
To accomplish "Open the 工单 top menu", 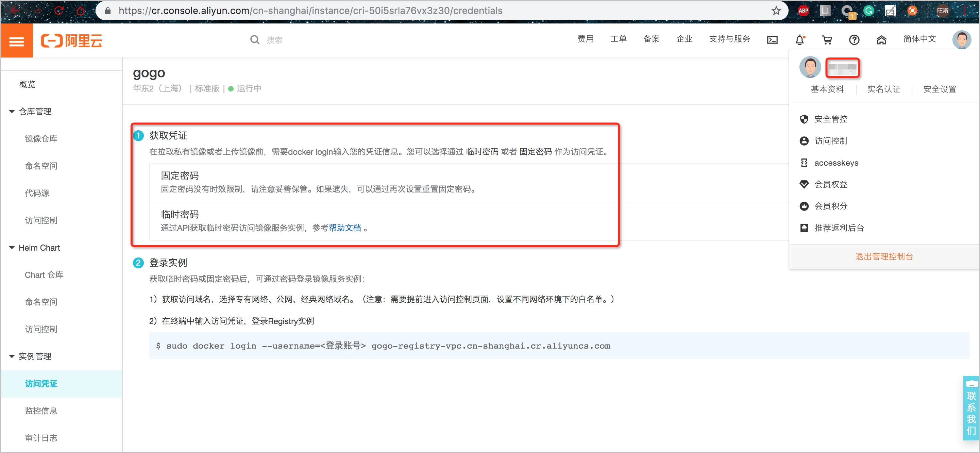I will 618,39.
